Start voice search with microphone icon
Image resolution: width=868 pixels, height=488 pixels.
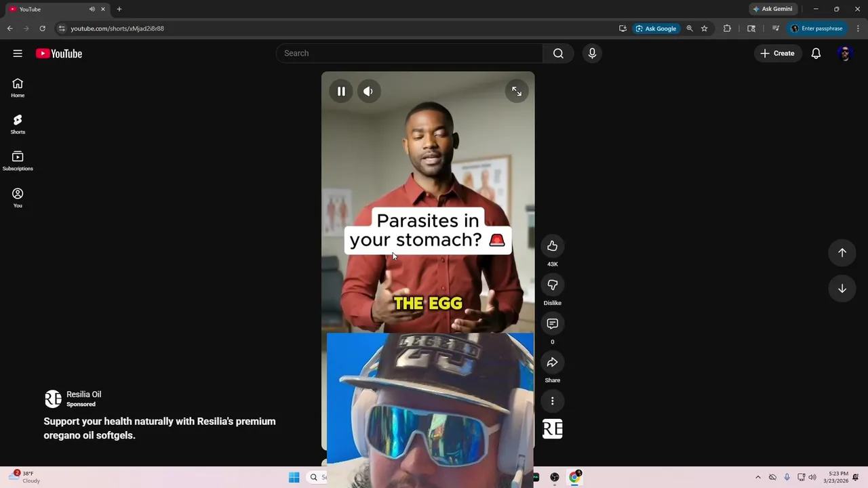(x=592, y=54)
